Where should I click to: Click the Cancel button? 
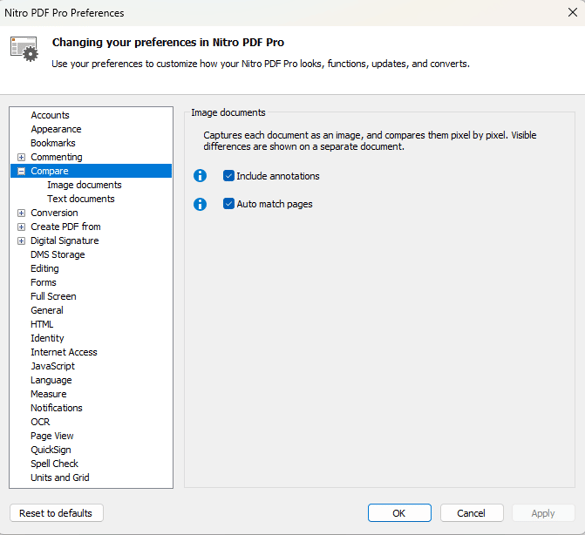(472, 513)
